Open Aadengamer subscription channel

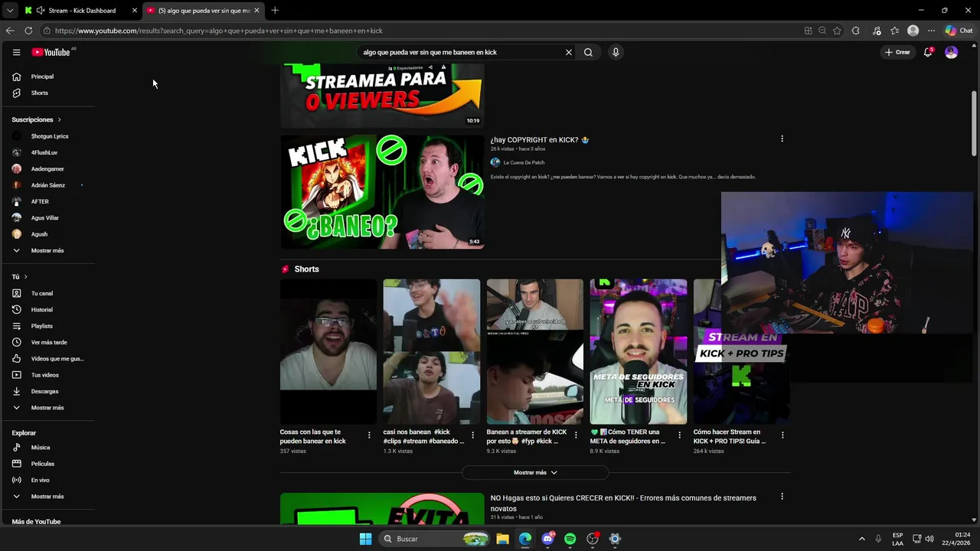pos(48,168)
